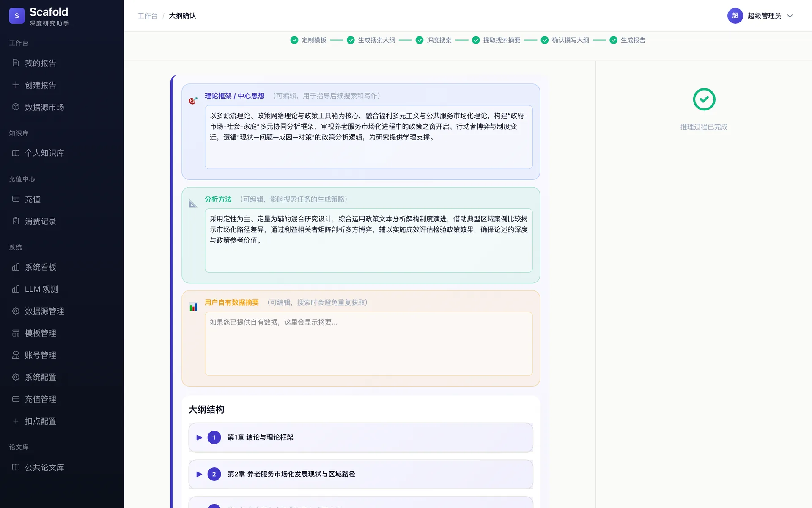Screen dimensions: 812x508
Task: Click chapter title 第1章 绪论与理论框架
Action: [x=261, y=437]
